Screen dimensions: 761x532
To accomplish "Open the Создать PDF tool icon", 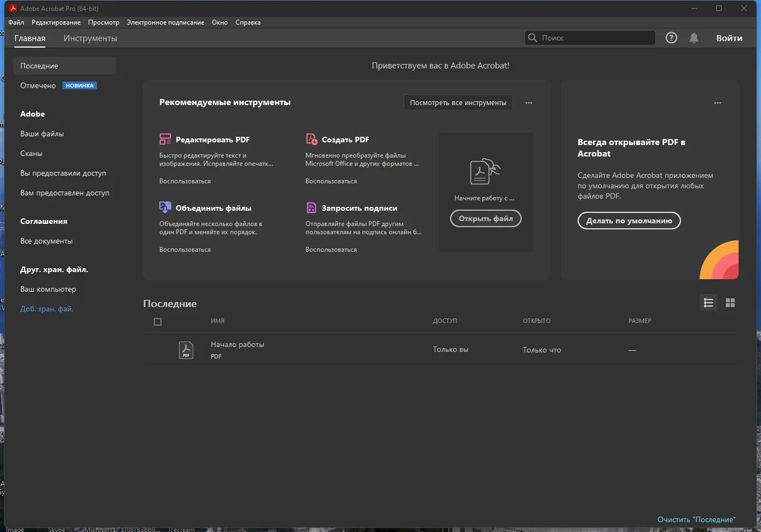I will (x=312, y=139).
